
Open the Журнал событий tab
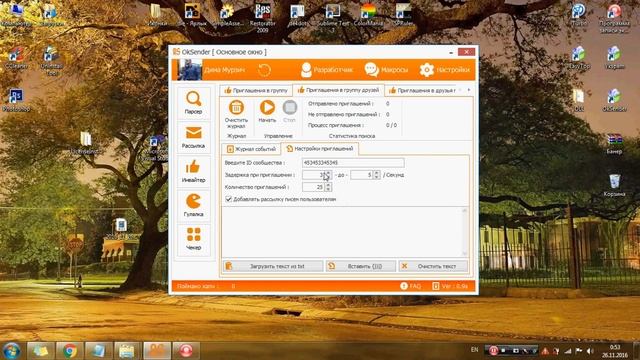pyautogui.click(x=251, y=149)
